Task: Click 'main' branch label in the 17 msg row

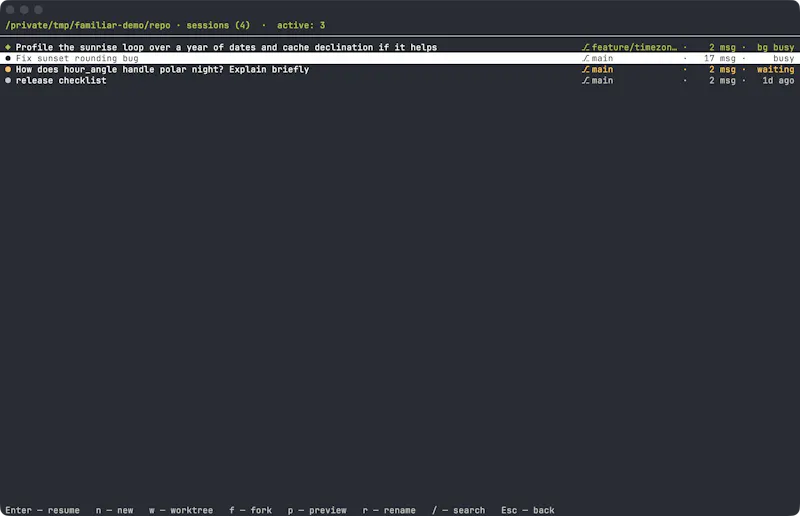Action: 603,58
